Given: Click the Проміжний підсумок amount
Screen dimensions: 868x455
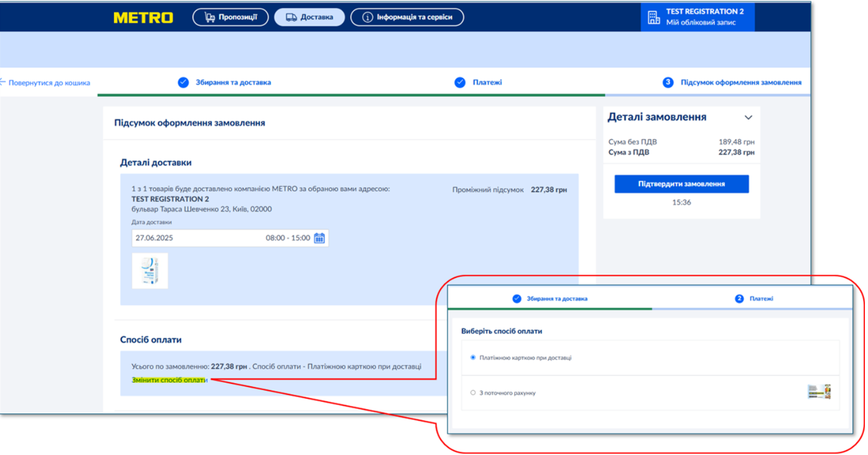Looking at the screenshot, I should 549,189.
